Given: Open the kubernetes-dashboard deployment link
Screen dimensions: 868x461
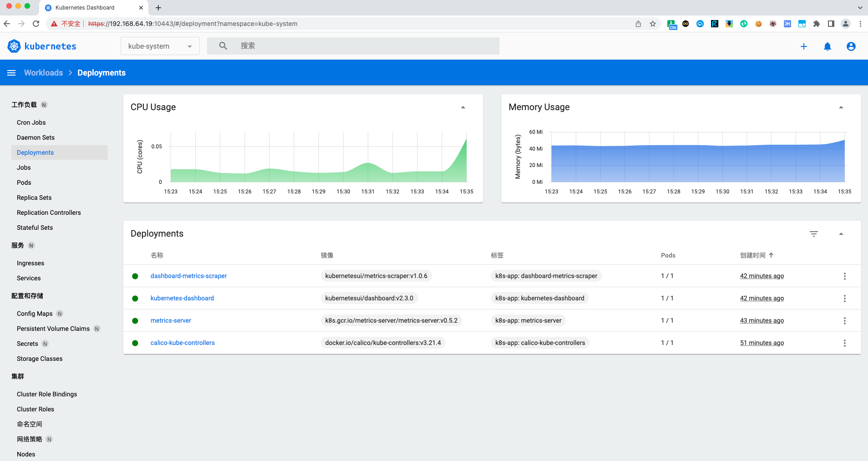Looking at the screenshot, I should pos(182,298).
